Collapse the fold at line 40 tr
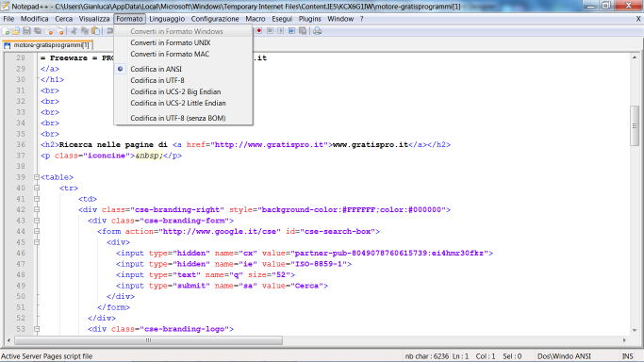Image resolution: width=644 pixels, height=362 pixels. coord(37,188)
